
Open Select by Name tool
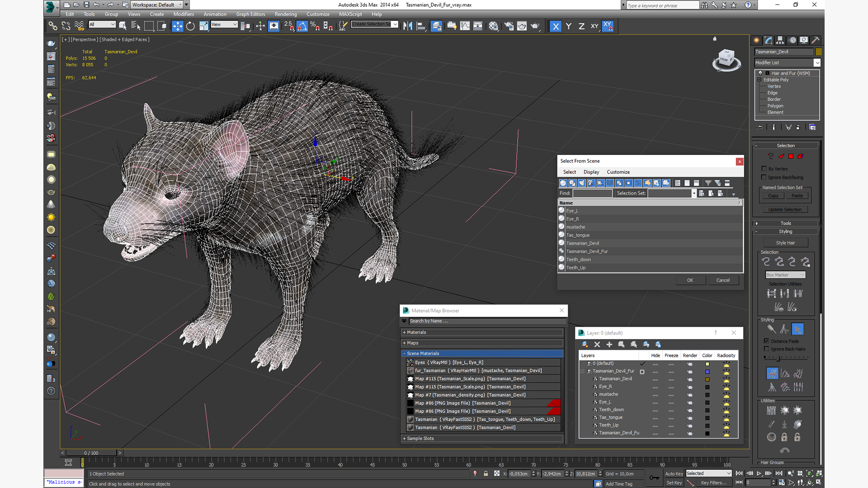135,26
